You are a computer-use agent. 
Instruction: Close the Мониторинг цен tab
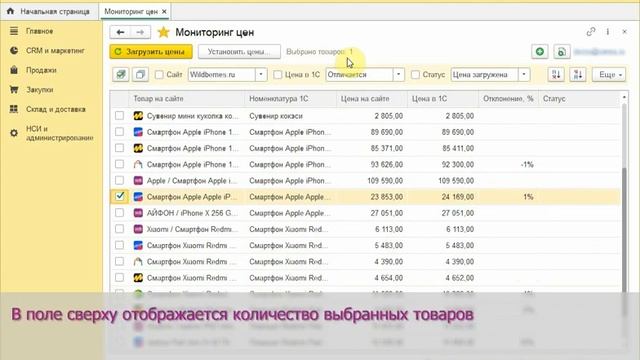tap(164, 11)
